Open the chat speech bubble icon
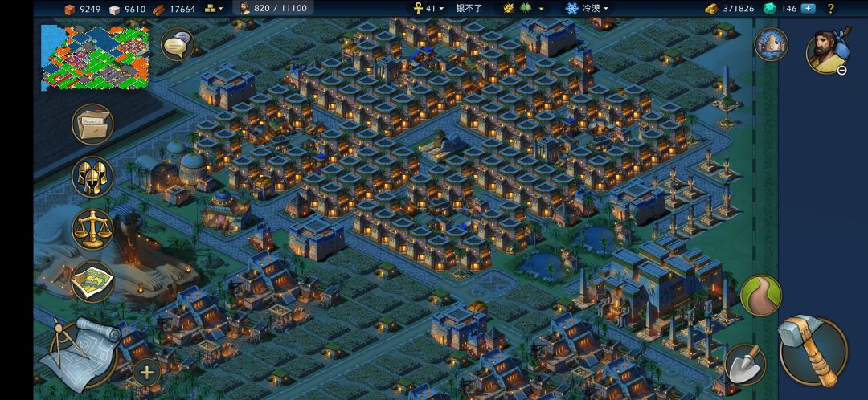 pyautogui.click(x=178, y=44)
